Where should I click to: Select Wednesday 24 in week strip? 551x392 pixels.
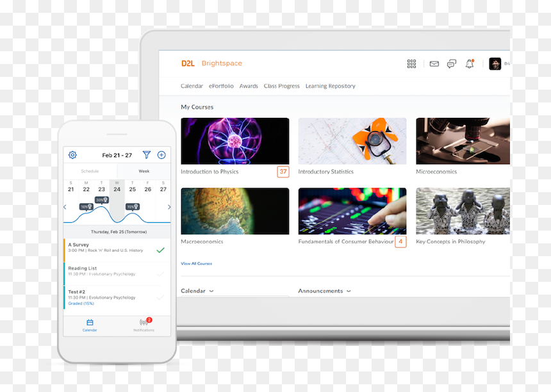(117, 187)
